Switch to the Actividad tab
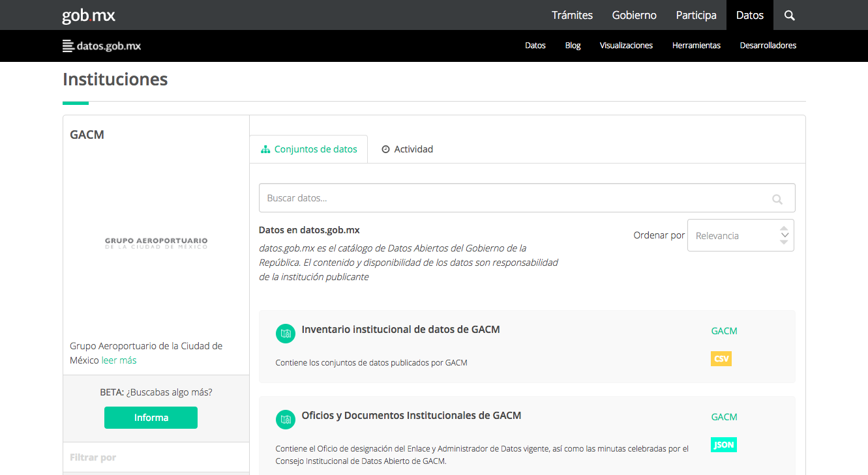Screen dimensions: 868x475 [407, 149]
